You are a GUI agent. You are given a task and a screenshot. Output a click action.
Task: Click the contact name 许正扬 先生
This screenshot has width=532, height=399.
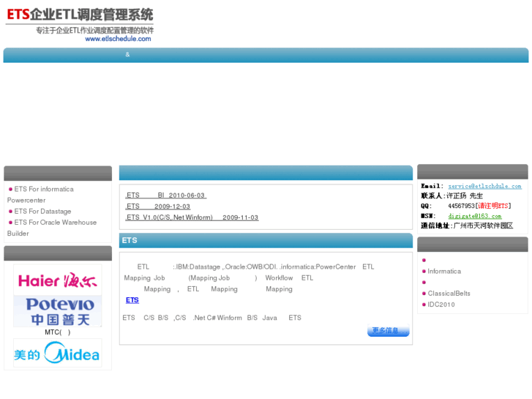[x=465, y=195]
